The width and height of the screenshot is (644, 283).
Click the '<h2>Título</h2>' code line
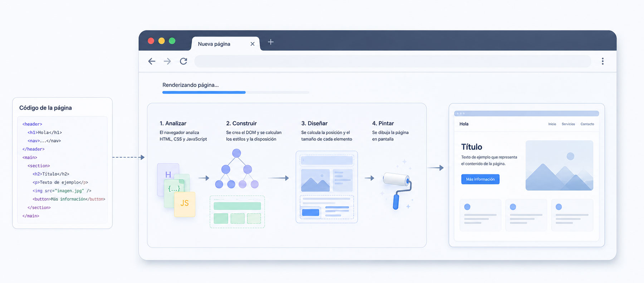pyautogui.click(x=51, y=174)
